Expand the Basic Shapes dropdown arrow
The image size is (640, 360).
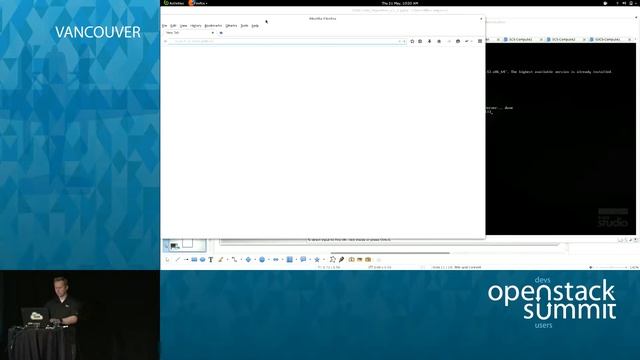[255, 260]
